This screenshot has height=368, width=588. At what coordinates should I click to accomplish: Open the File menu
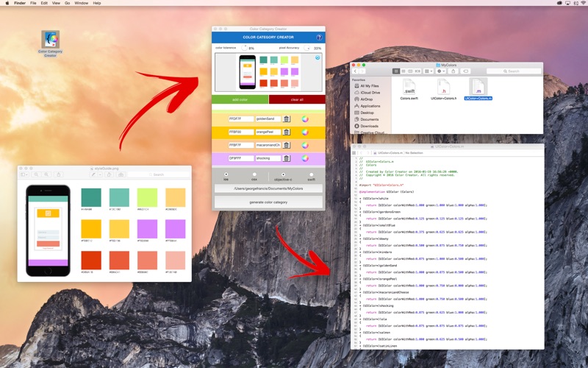click(33, 3)
